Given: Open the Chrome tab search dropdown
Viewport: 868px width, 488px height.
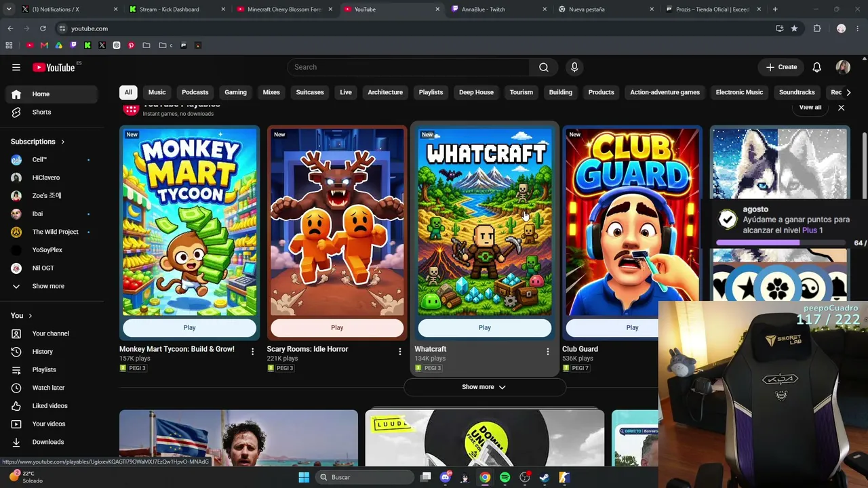Looking at the screenshot, I should [x=9, y=9].
